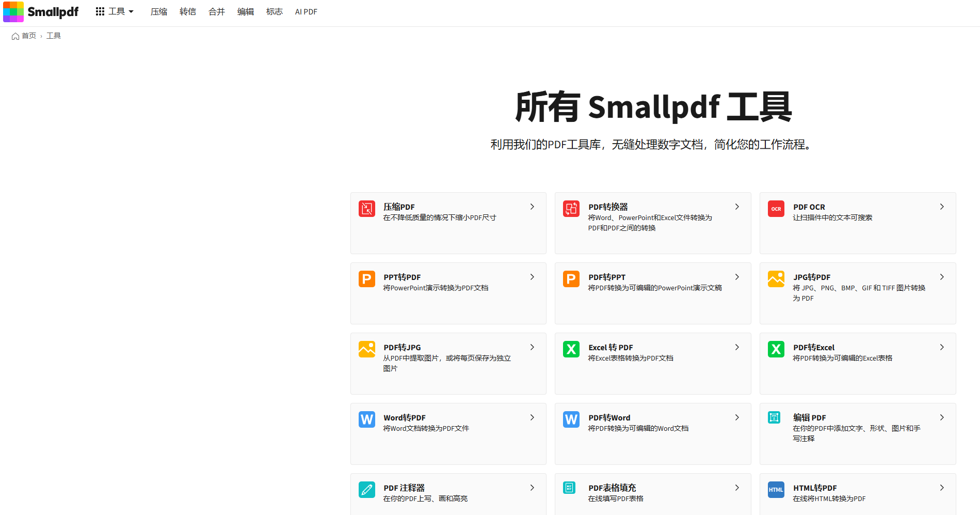Open the PDF转Excel tool title link

point(814,348)
